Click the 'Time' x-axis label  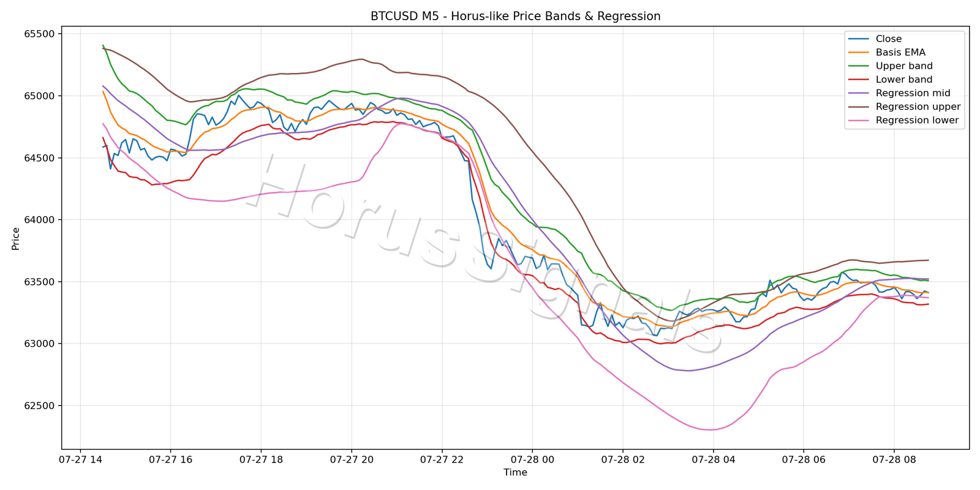515,472
